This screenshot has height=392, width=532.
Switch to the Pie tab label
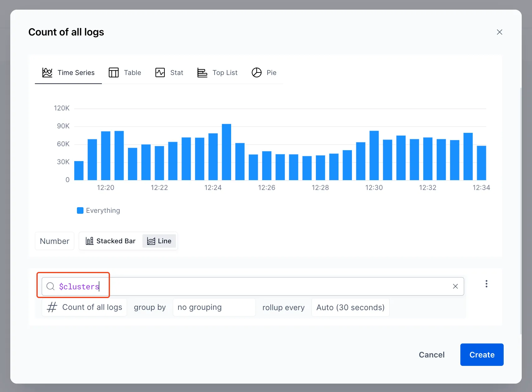pyautogui.click(x=271, y=72)
